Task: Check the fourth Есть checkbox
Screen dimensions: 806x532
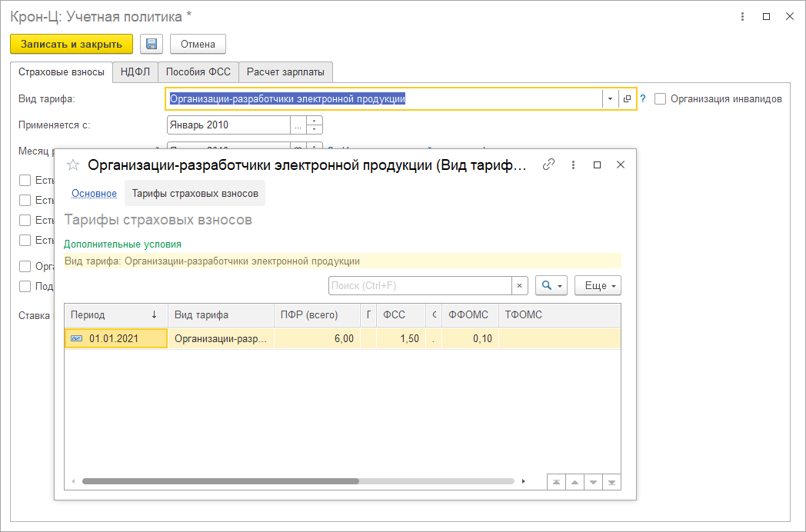Action: 25,241
